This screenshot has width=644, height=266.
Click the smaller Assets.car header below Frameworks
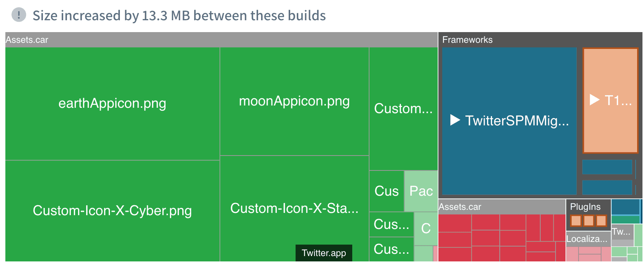(x=461, y=207)
